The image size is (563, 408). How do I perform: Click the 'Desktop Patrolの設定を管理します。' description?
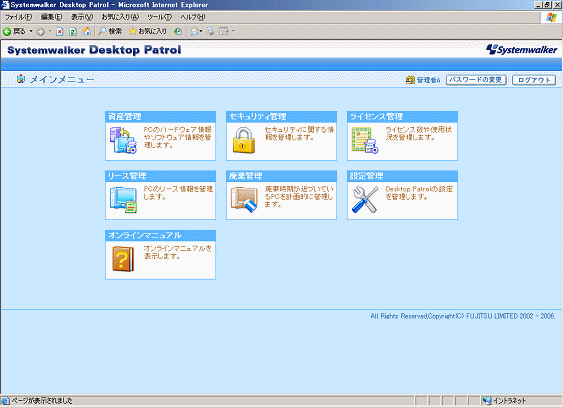click(x=419, y=193)
